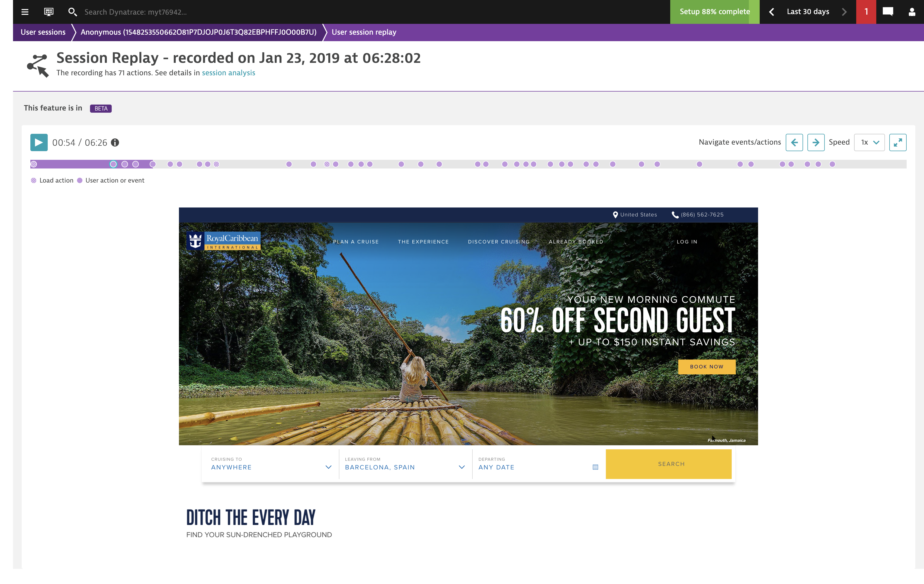924x584 pixels.
Task: Open the session analysis link
Action: (228, 73)
